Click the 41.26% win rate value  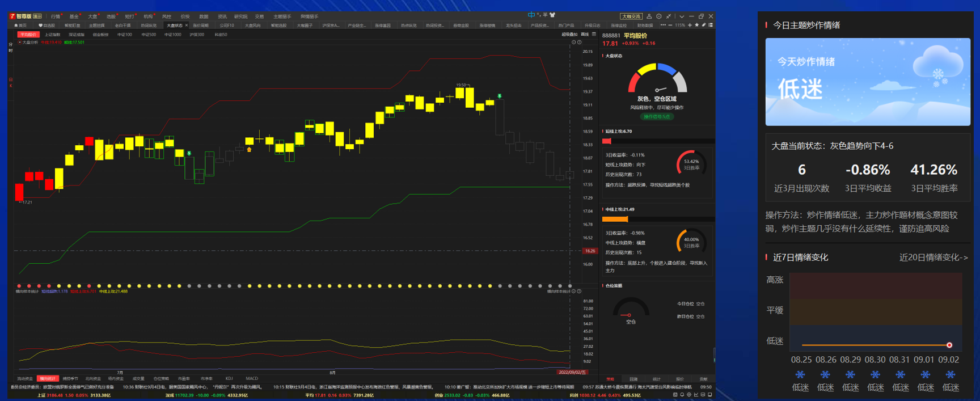tap(933, 170)
